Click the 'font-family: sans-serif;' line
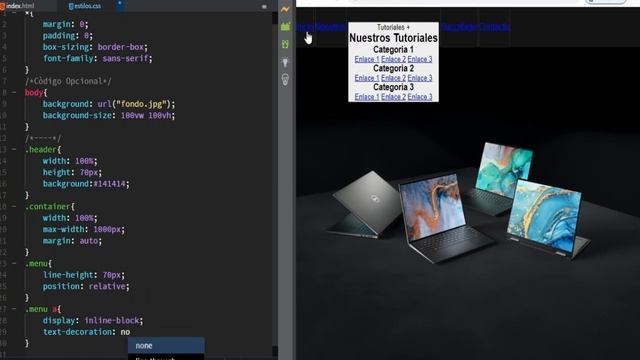This screenshot has width=640, height=360. tap(98, 59)
